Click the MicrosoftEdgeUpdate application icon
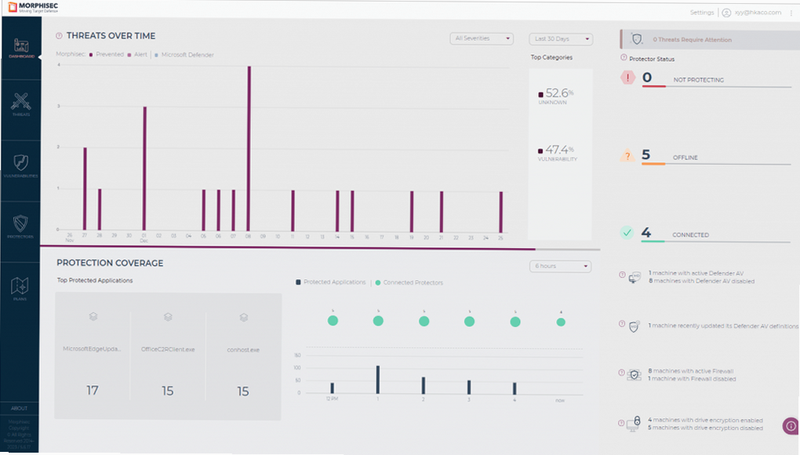 [x=93, y=317]
